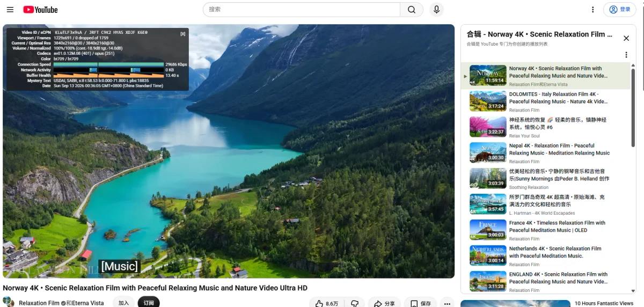Viewport: 644px width, 307px height.
Task: Click the video title heading below player
Action: [x=155, y=288]
